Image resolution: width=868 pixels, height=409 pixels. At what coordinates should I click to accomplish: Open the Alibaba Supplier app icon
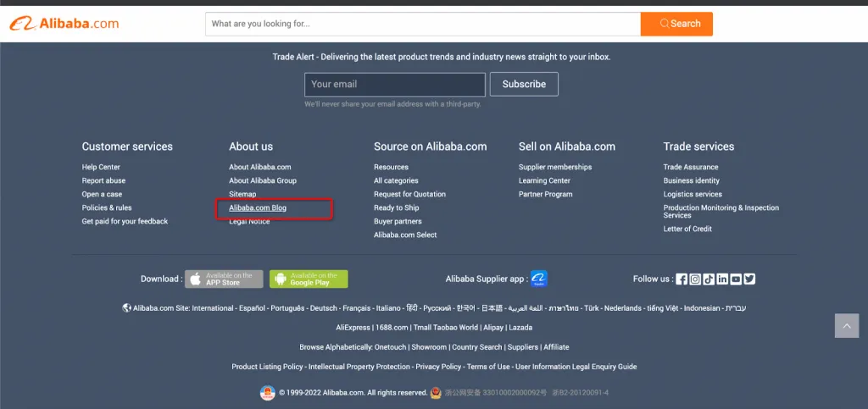pyautogui.click(x=539, y=279)
